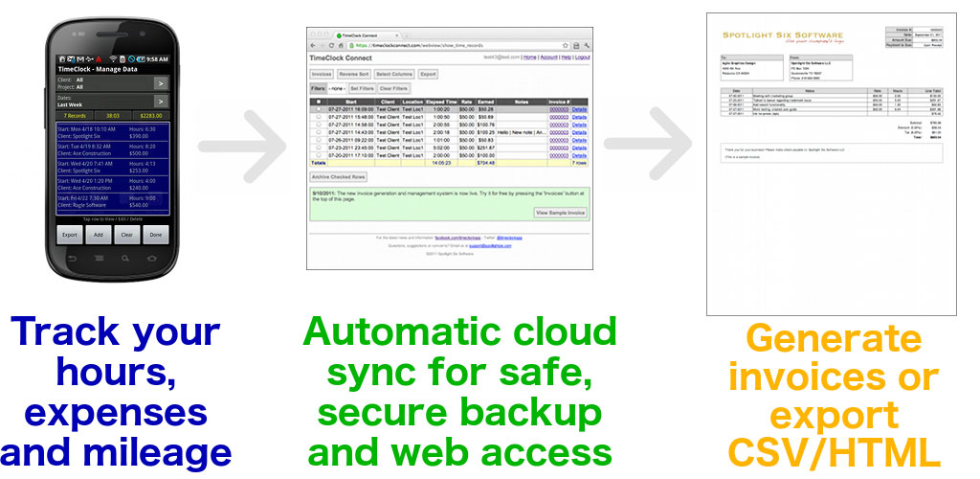The height and width of the screenshot is (479, 980).
Task: Sort by the Earned column header
Action: tap(485, 102)
